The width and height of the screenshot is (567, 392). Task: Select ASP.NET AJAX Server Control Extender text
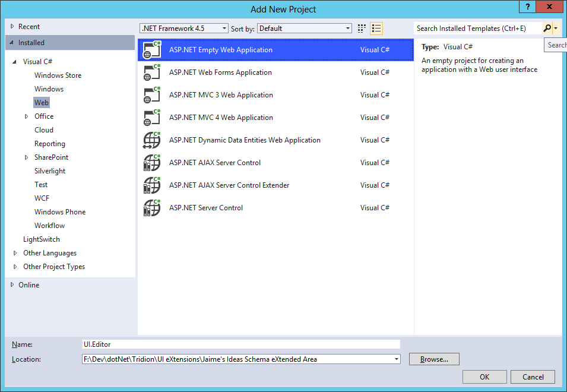229,185
